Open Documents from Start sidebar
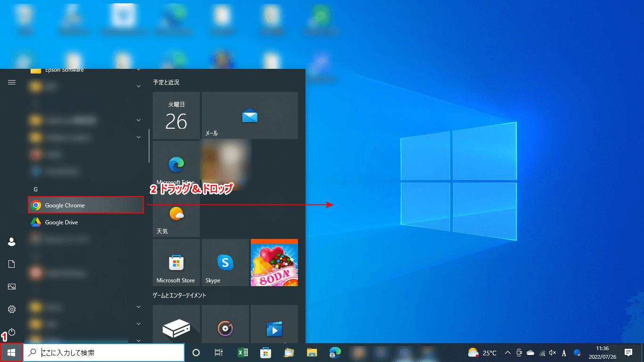 [12, 264]
